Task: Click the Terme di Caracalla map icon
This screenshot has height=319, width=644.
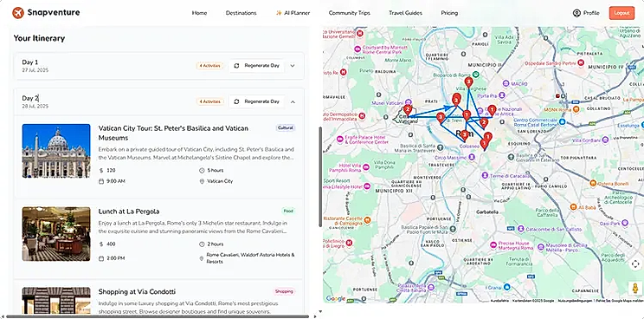Action: click(x=486, y=175)
